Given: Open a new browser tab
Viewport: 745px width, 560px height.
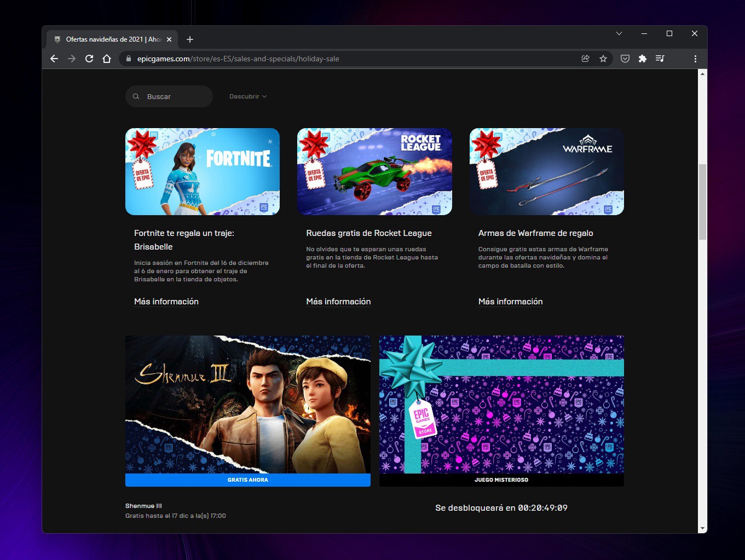Looking at the screenshot, I should [x=190, y=39].
